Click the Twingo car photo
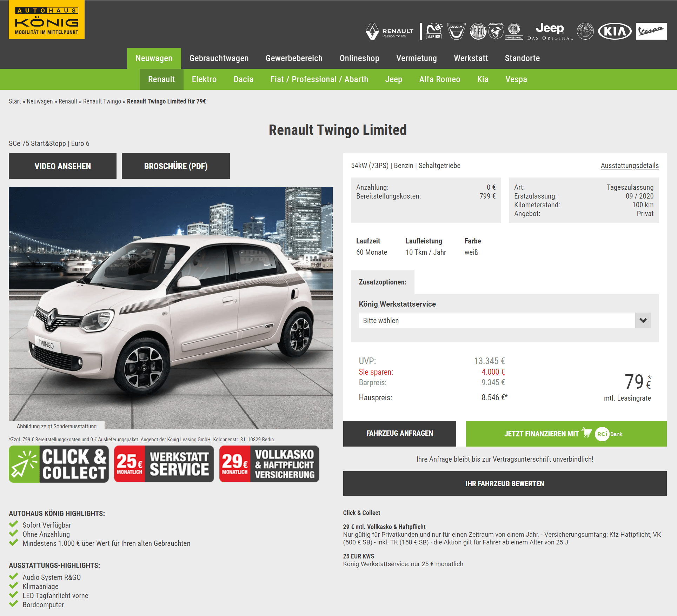Screen dimensions: 677x616 coord(171,308)
